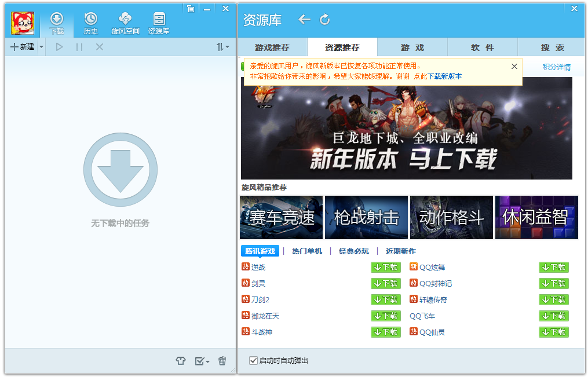Click the delete task X icon
588x377 pixels.
100,47
